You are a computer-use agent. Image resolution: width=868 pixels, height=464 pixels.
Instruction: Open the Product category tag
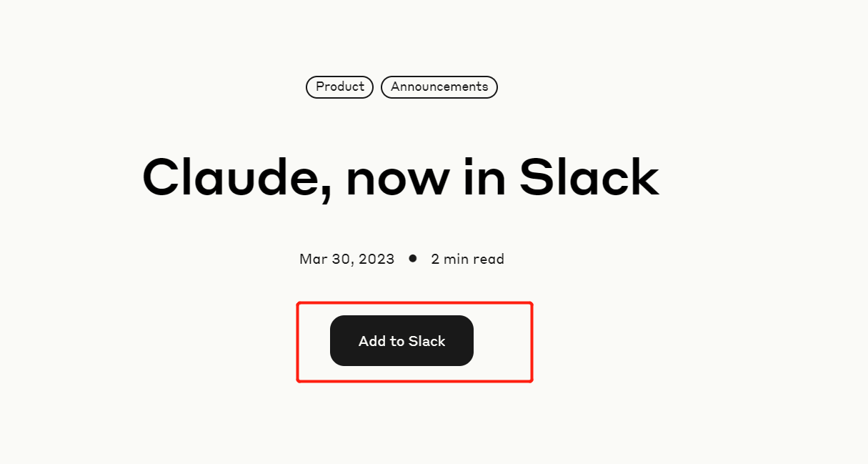[x=339, y=87]
